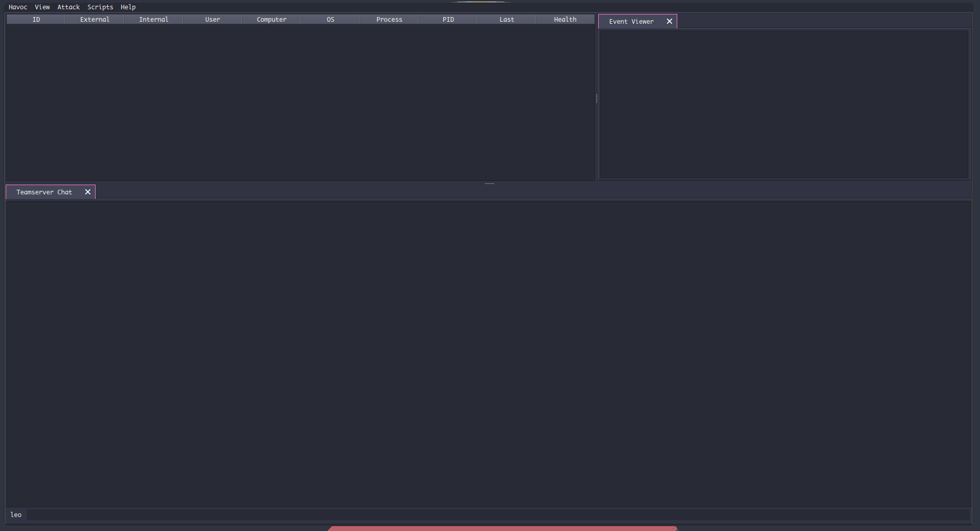Click the Internal column header
The height and width of the screenshot is (531, 980).
[153, 20]
